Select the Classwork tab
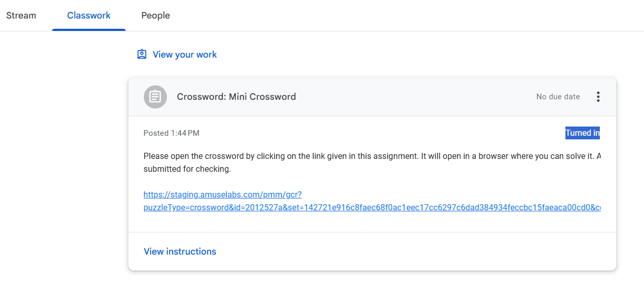 89,15
